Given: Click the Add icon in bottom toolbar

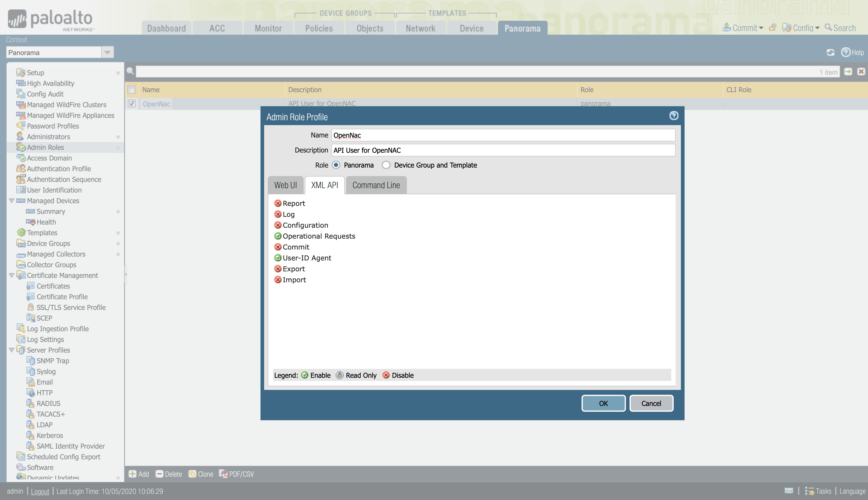Looking at the screenshot, I should 133,474.
